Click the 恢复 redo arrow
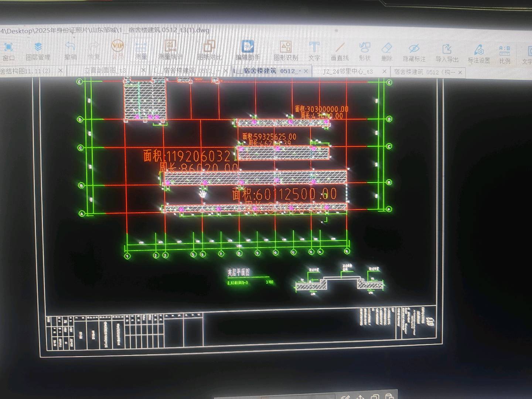532x399 pixels. (x=94, y=51)
